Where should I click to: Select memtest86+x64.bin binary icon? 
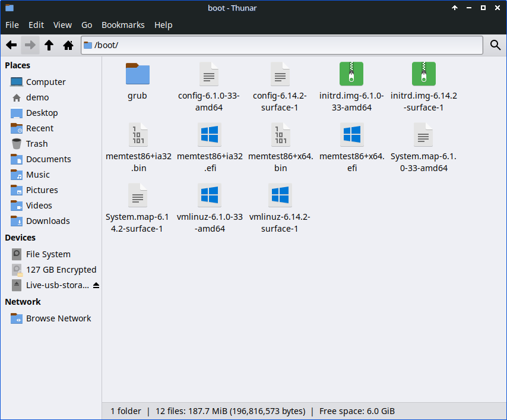pos(281,134)
